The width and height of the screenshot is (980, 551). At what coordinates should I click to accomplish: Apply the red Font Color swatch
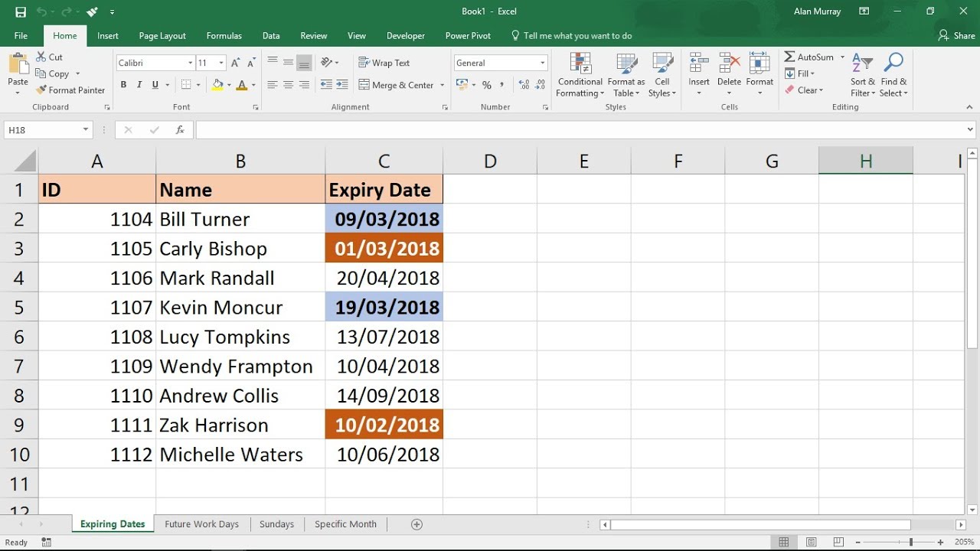[242, 85]
